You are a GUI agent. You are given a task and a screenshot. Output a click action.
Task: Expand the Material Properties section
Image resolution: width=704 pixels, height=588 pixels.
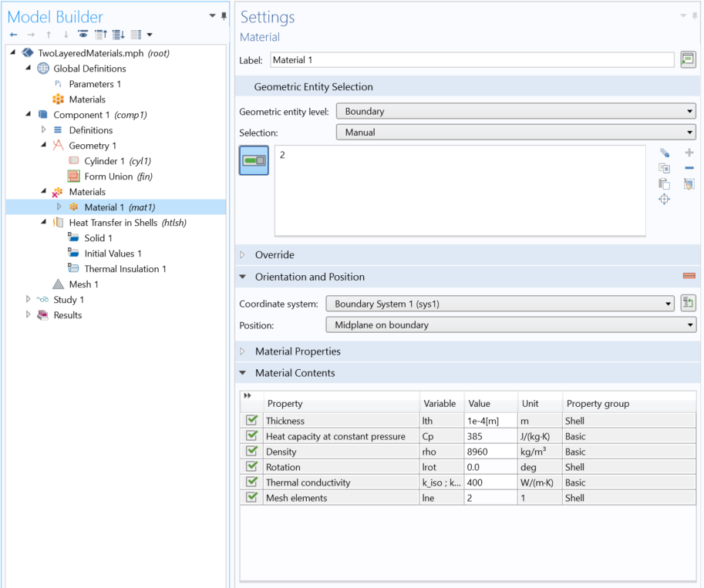(x=298, y=351)
